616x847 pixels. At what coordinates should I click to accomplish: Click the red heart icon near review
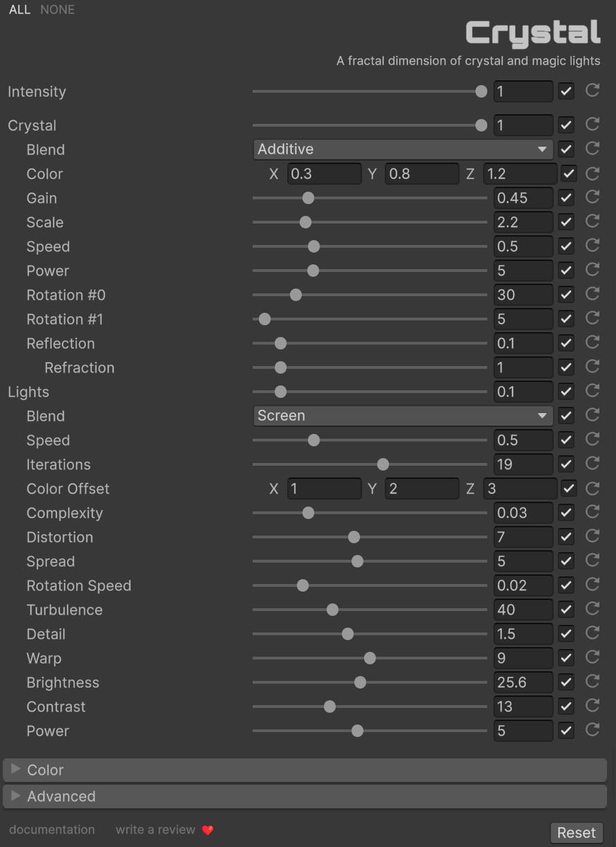pyautogui.click(x=208, y=830)
